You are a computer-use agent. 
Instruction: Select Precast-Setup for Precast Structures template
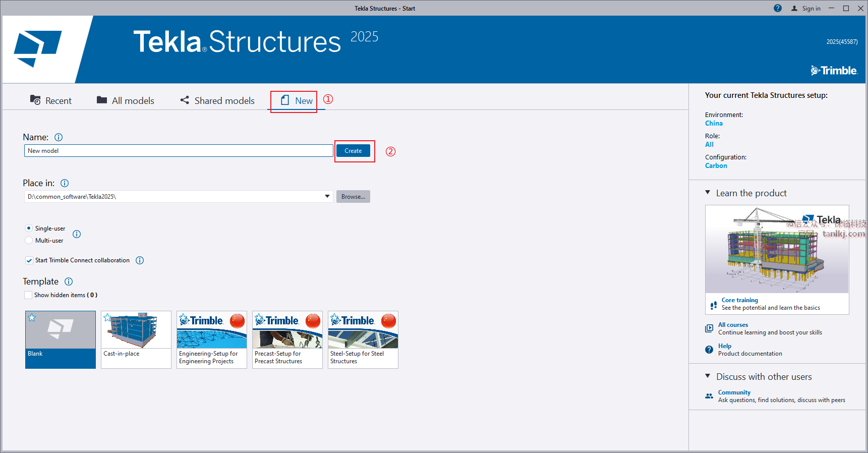coord(287,339)
